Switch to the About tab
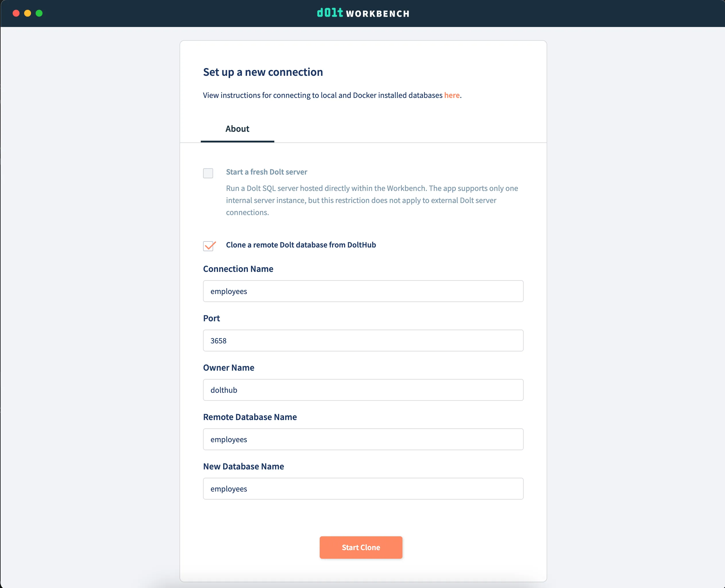 pos(237,129)
